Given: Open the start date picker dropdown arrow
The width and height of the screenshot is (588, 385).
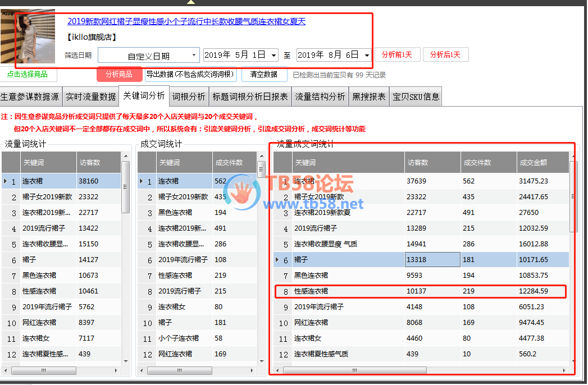Looking at the screenshot, I should (x=274, y=55).
